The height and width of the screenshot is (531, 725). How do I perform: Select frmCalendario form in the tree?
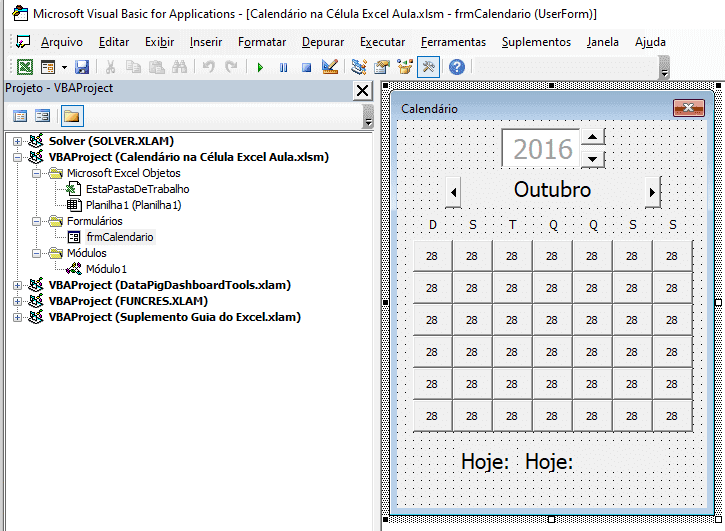[x=120, y=237]
